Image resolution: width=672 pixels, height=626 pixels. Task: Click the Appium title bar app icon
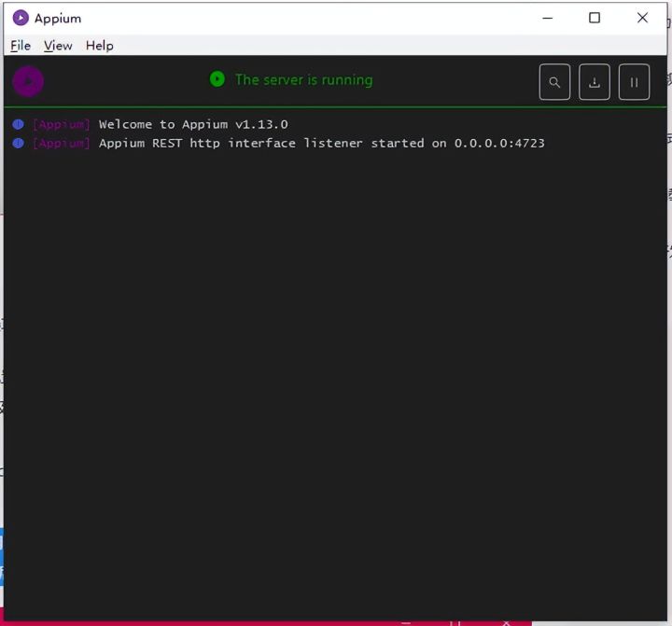(21, 18)
